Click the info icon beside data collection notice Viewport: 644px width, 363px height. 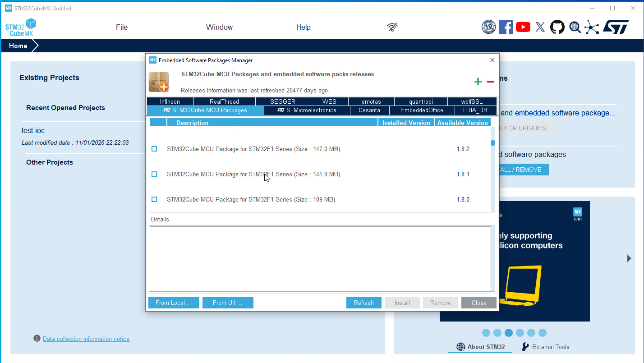(x=37, y=338)
